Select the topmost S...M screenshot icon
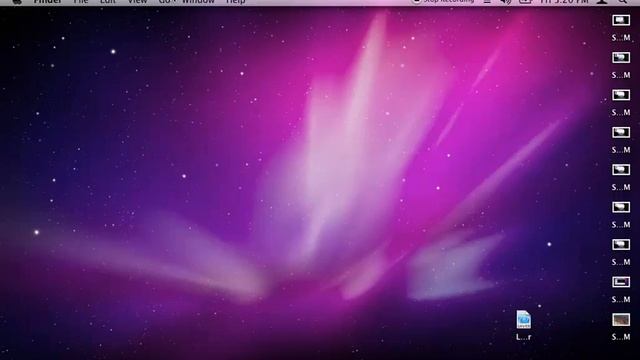Image resolution: width=640 pixels, height=360 pixels. 621,20
